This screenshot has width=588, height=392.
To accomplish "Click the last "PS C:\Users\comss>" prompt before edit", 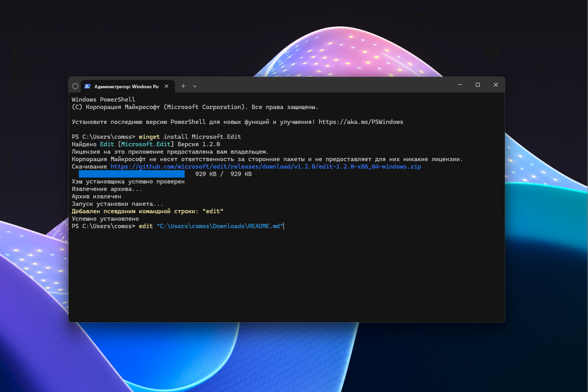I will 103,226.
